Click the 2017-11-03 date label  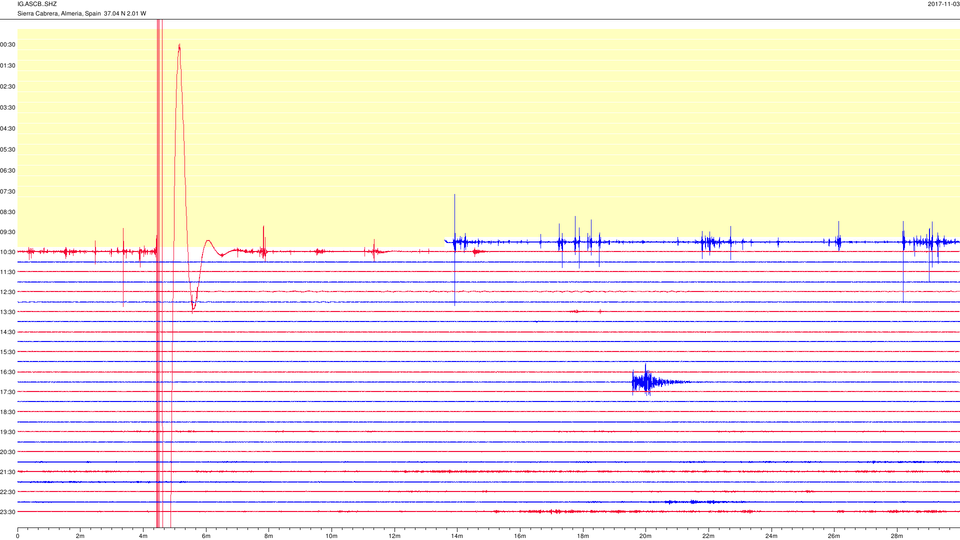pyautogui.click(x=943, y=4)
